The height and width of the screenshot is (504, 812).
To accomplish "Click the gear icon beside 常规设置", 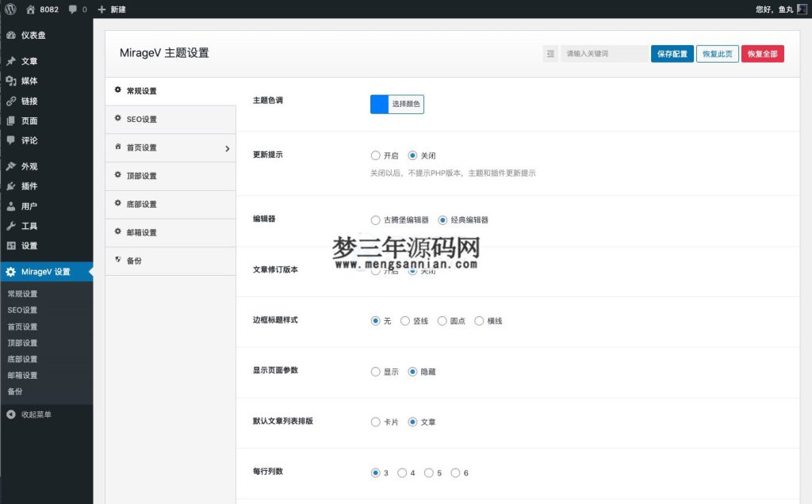I will (x=117, y=90).
